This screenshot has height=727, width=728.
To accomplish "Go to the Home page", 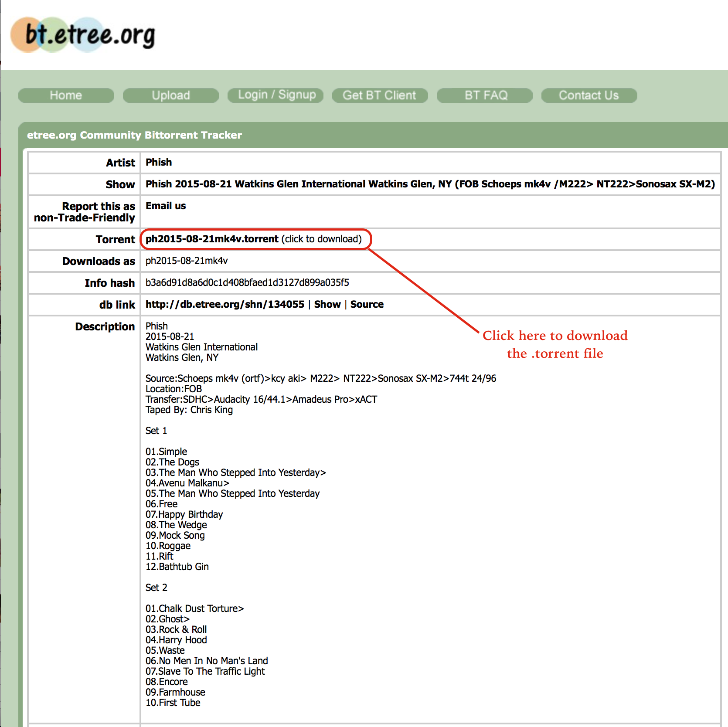I will tap(66, 95).
